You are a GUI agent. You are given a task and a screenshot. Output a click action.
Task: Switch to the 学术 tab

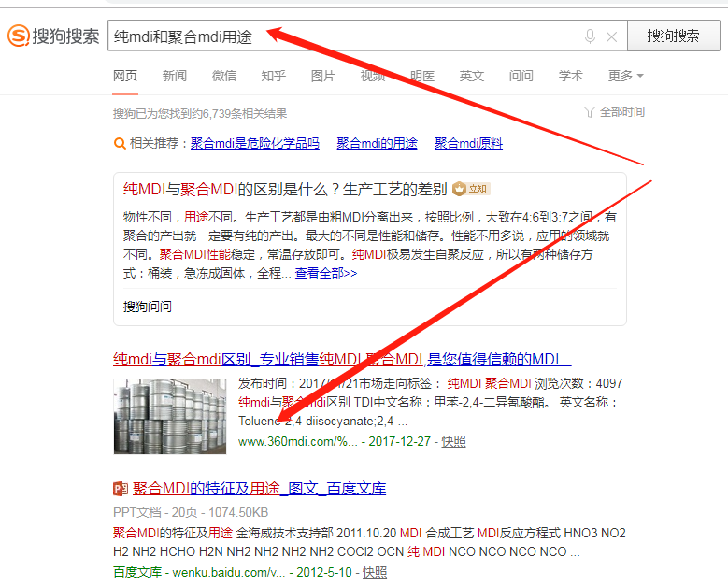point(571,76)
